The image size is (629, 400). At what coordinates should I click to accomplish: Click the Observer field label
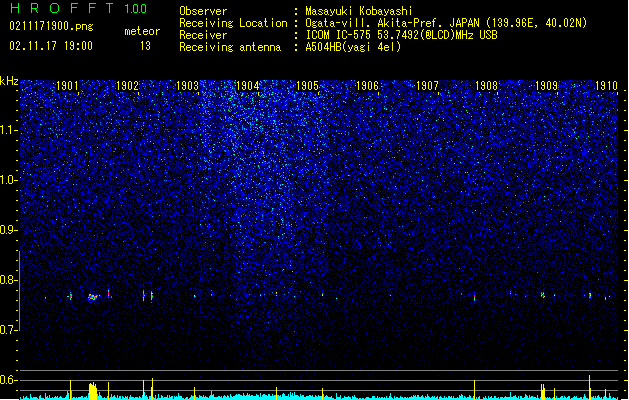click(x=203, y=11)
